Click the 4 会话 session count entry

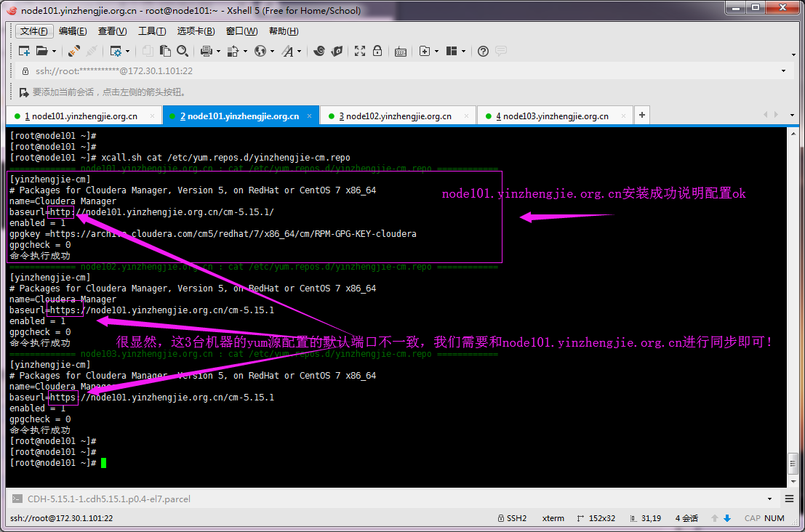click(x=686, y=518)
